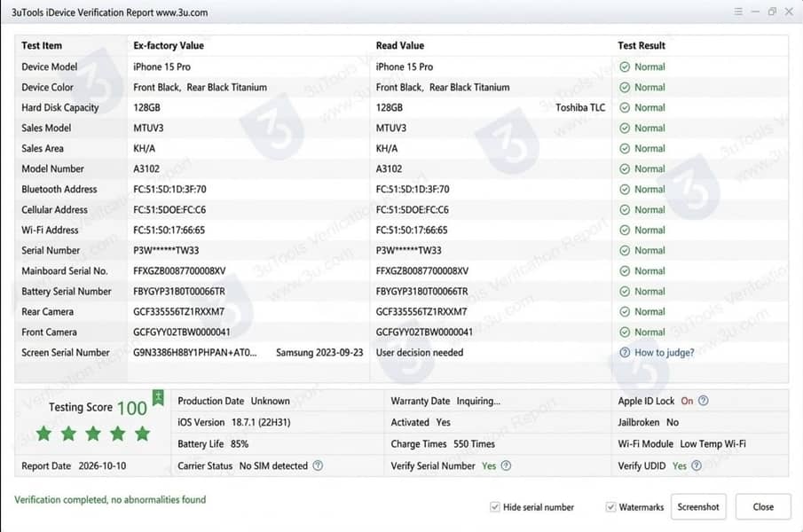The image size is (803, 532).
Task: Click the Normal checkmark icon for Device Model
Action: click(625, 67)
